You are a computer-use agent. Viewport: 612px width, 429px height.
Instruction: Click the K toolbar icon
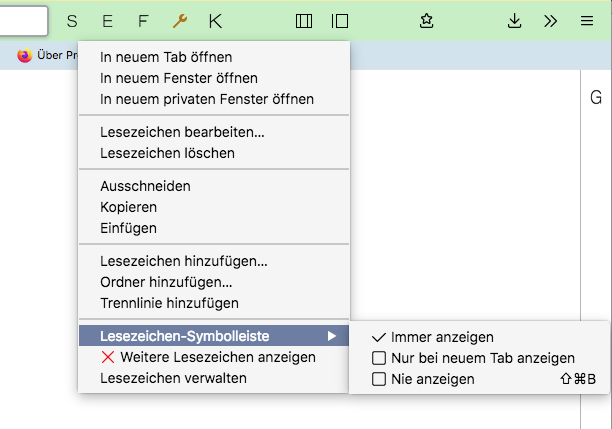(x=216, y=20)
